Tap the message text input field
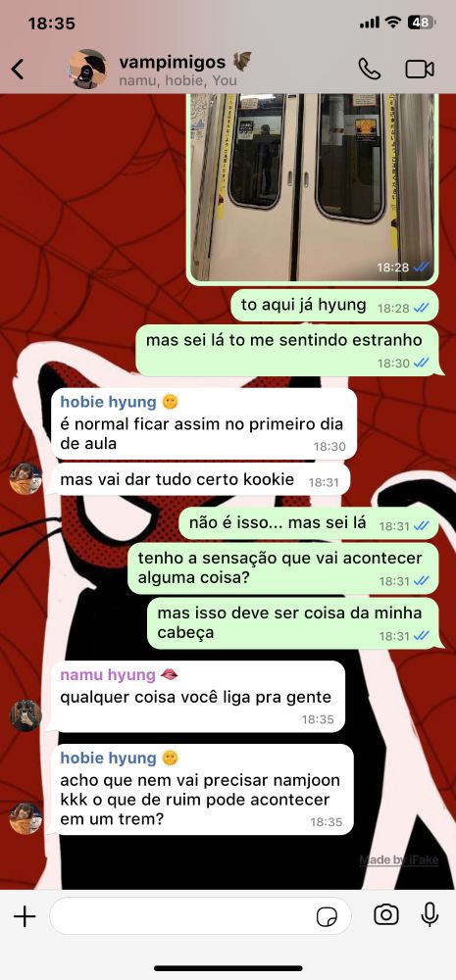The height and width of the screenshot is (980, 456). tap(200, 916)
